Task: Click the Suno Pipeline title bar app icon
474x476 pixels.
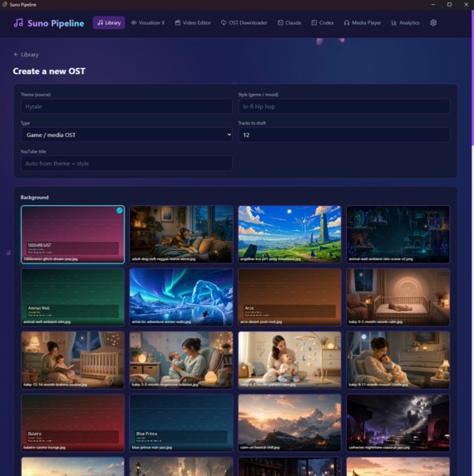Action: 4,4
